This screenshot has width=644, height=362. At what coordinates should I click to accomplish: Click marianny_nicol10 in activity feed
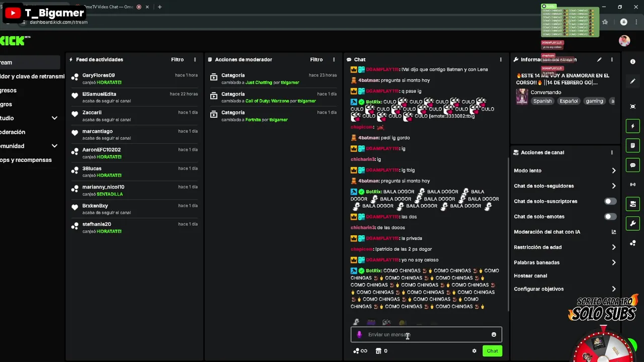point(103,187)
